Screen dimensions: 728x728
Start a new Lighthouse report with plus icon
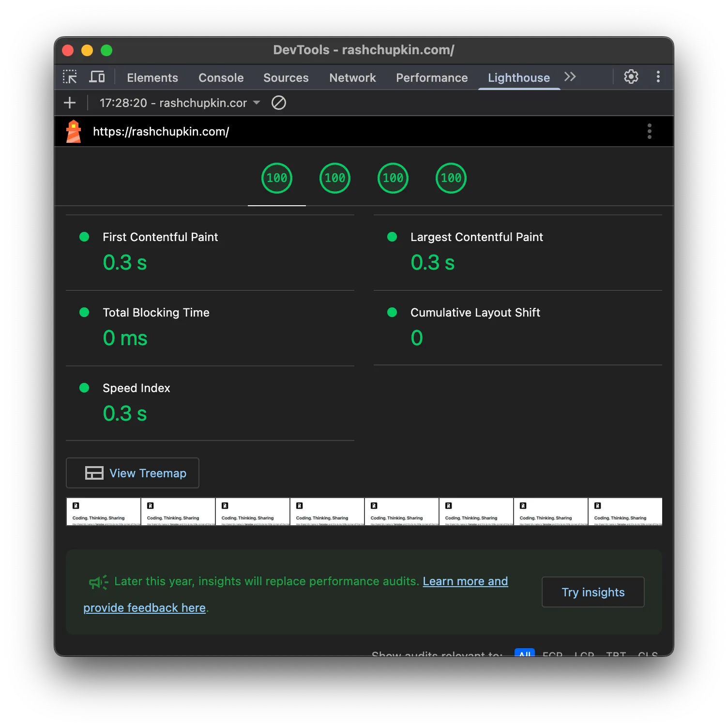coord(70,103)
